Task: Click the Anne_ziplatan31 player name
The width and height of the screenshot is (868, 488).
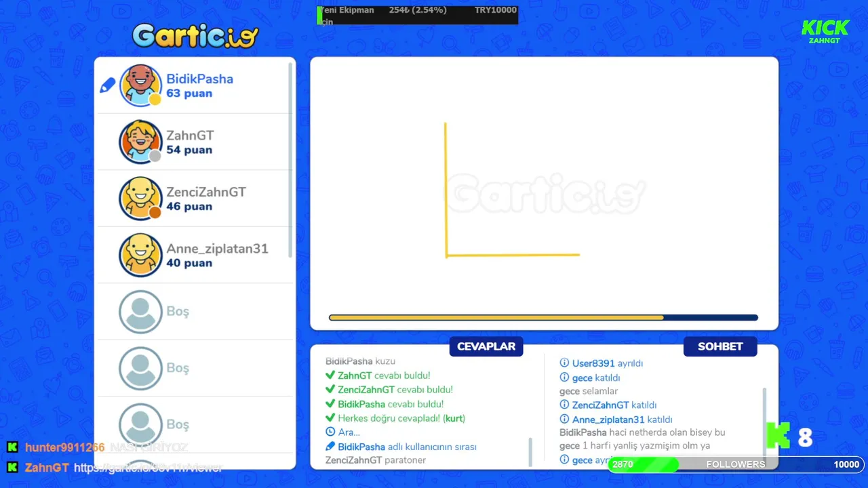Action: [x=217, y=249]
